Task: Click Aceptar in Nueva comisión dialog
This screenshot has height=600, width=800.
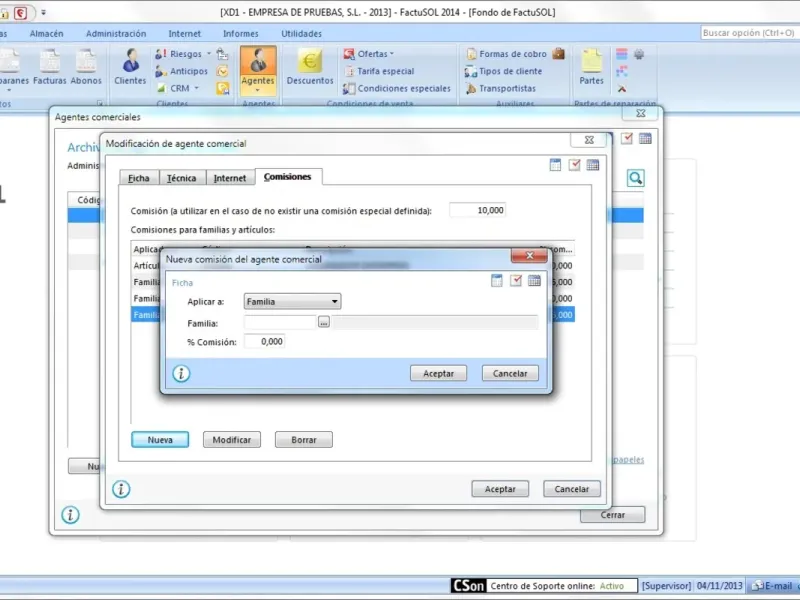Action: (438, 373)
